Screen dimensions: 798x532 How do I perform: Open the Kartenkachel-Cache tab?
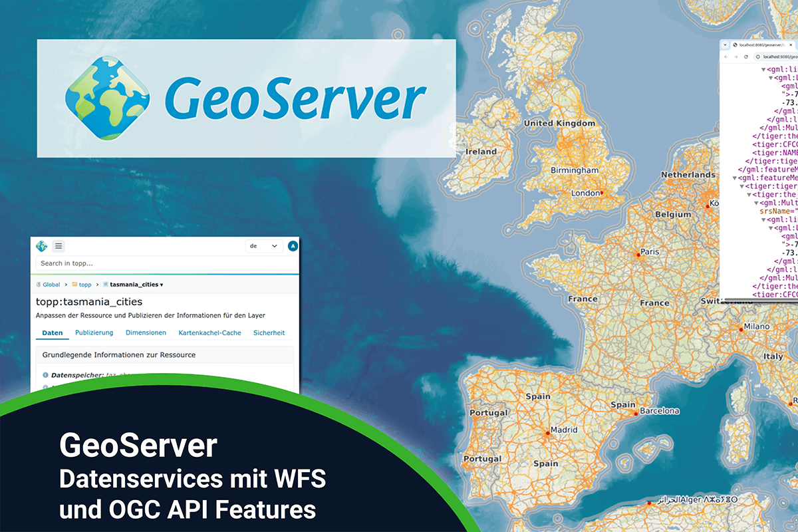209,332
